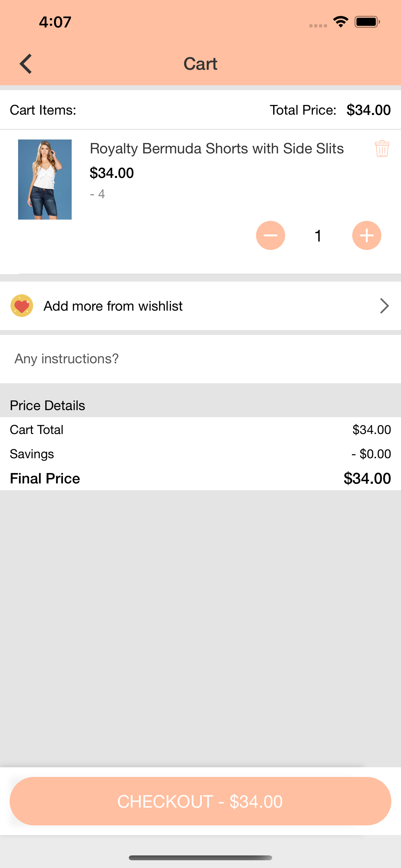Go back using the header arrow
This screenshot has height=868, width=401.
[26, 64]
